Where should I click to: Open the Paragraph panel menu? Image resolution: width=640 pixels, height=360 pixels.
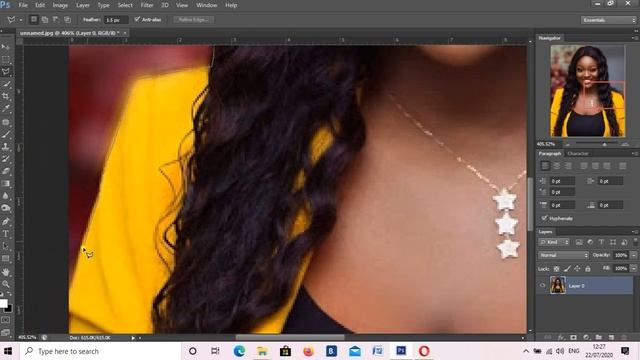click(635, 153)
